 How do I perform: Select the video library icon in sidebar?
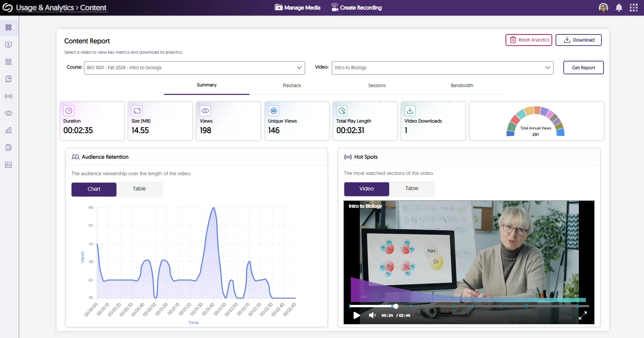pyautogui.click(x=9, y=45)
